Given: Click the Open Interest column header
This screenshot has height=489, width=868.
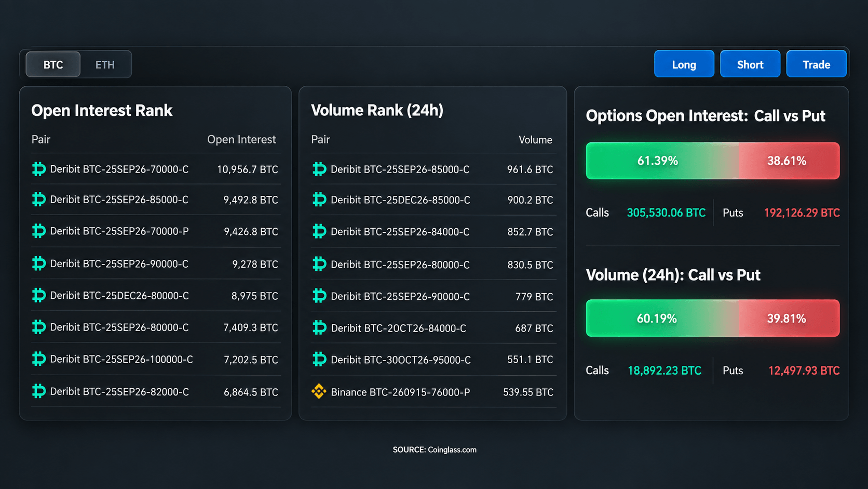Looking at the screenshot, I should (x=241, y=139).
